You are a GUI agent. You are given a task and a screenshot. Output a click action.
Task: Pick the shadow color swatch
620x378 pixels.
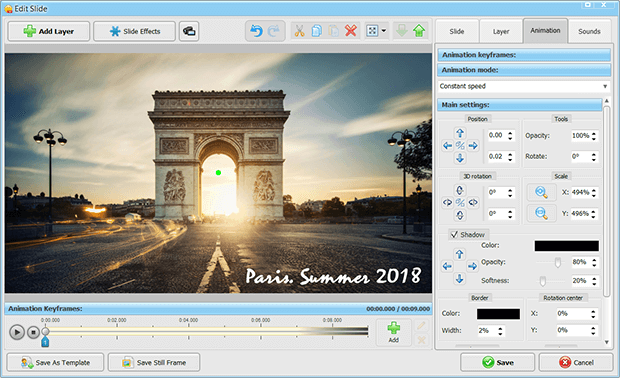(566, 246)
